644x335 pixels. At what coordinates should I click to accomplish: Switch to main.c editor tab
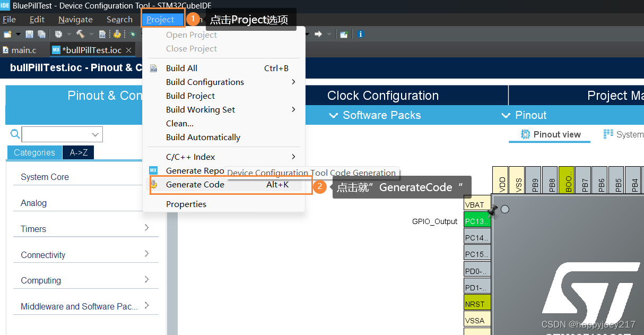[x=20, y=50]
